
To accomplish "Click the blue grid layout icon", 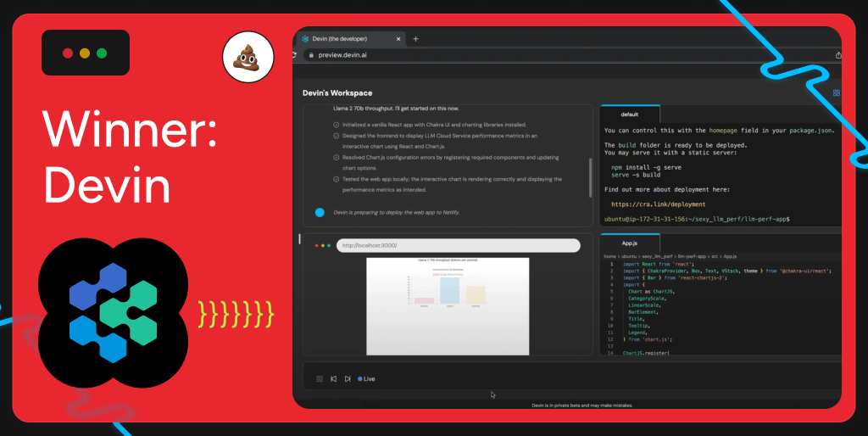I will click(x=837, y=93).
